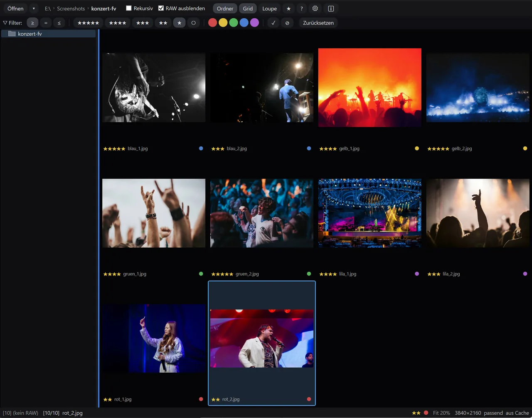Select less-or-equal filter mode
Screen dimensions: 532x418
coord(59,23)
